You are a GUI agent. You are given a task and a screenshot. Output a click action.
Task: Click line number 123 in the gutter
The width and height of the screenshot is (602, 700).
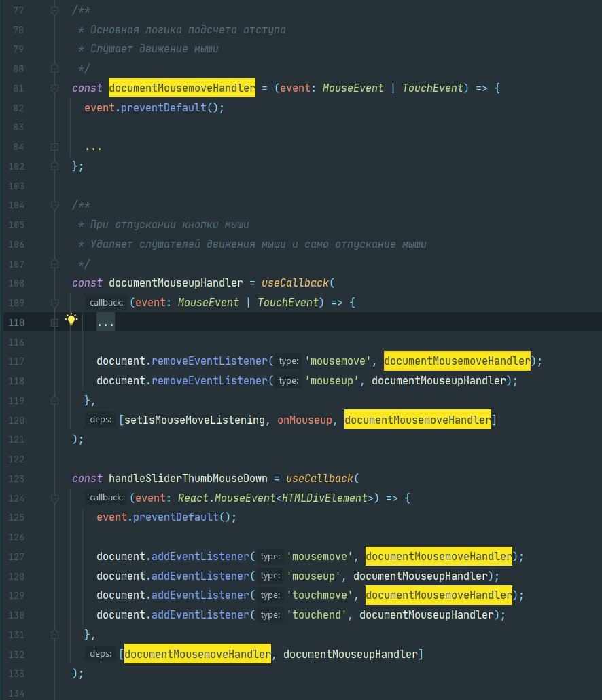pos(16,479)
